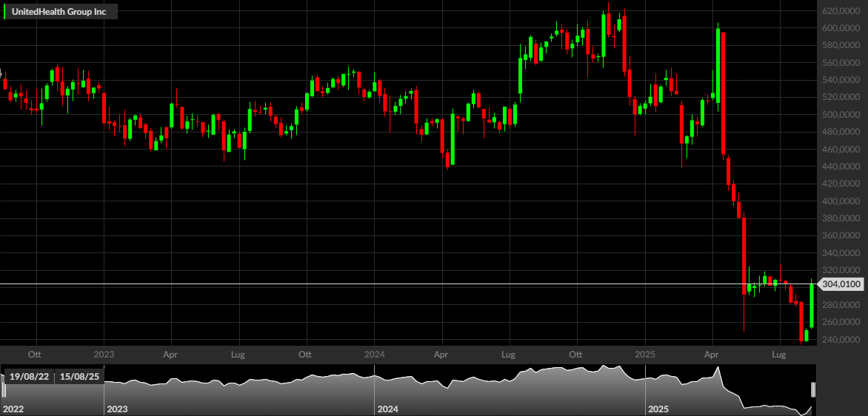Click the 240,0000 price axis label
868x416 pixels.
[x=841, y=340]
